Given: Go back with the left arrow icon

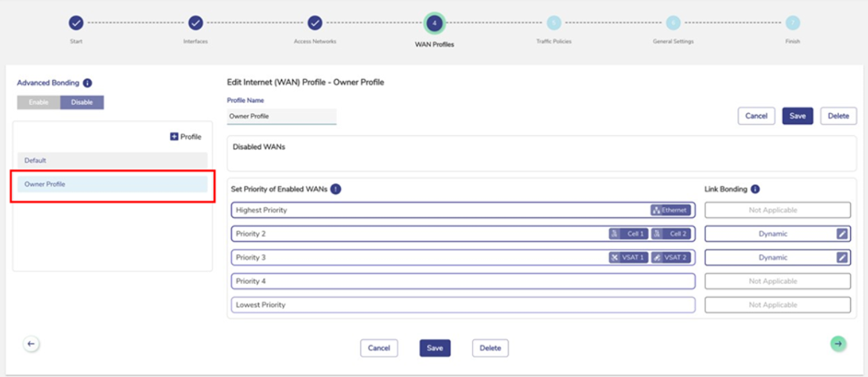Looking at the screenshot, I should pyautogui.click(x=32, y=344).
